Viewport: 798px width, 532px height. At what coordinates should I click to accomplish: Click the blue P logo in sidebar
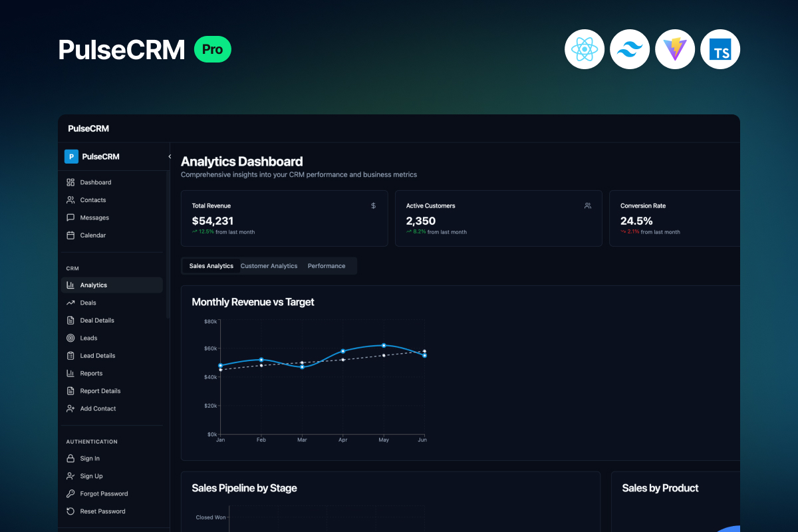pyautogui.click(x=71, y=156)
